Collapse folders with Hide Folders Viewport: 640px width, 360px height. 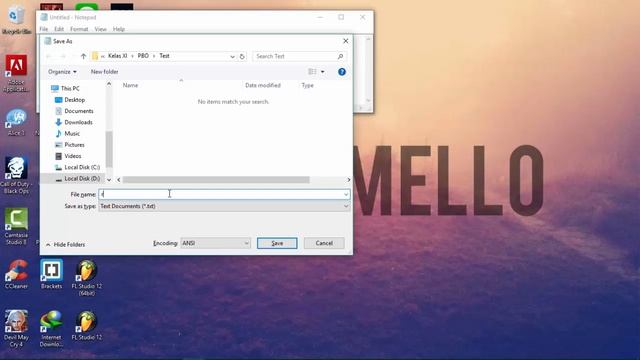click(x=65, y=244)
